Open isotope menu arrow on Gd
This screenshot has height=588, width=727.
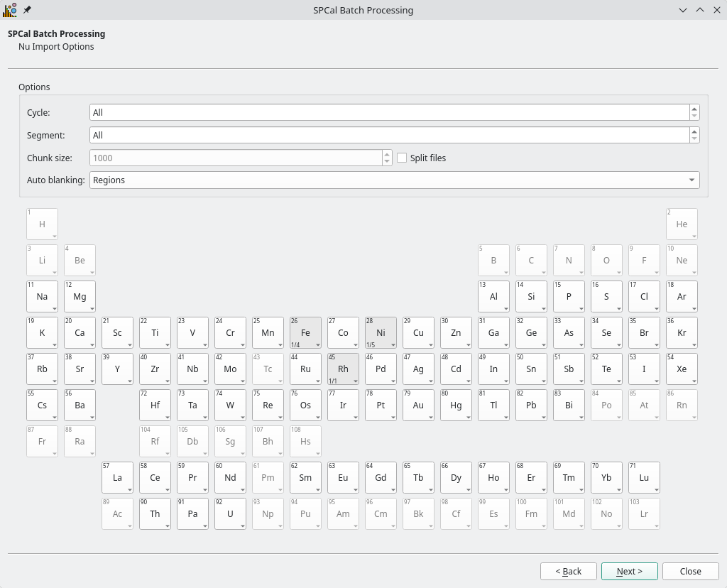point(393,490)
